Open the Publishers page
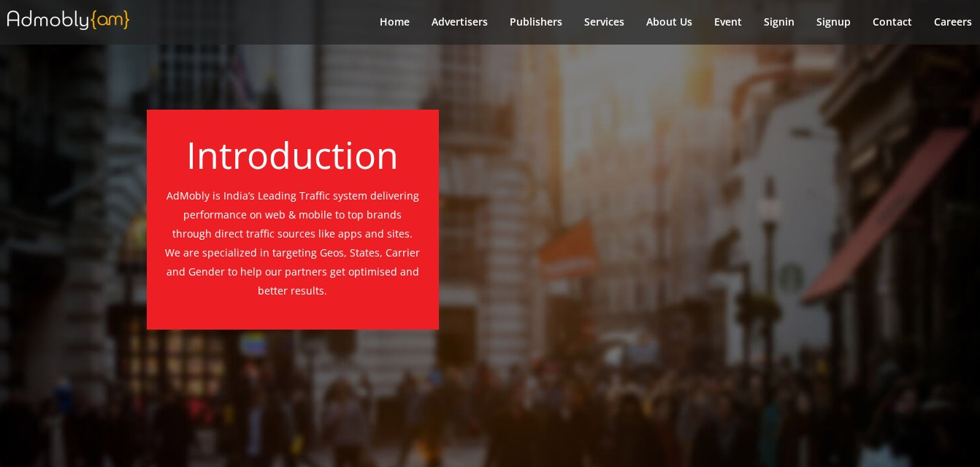 point(535,22)
